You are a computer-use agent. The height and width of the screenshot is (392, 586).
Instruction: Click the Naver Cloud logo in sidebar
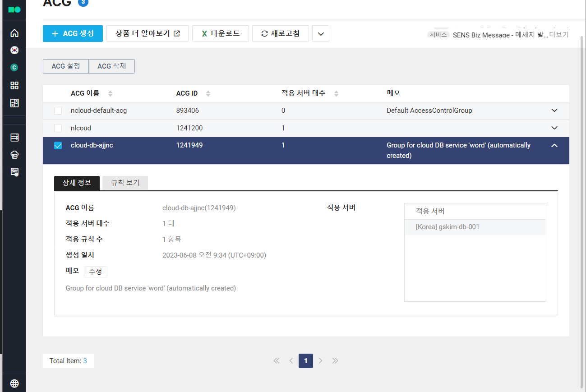coord(14,9)
